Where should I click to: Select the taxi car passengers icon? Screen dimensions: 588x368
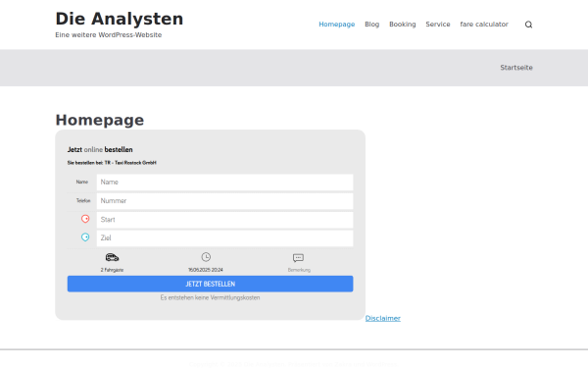(x=112, y=257)
